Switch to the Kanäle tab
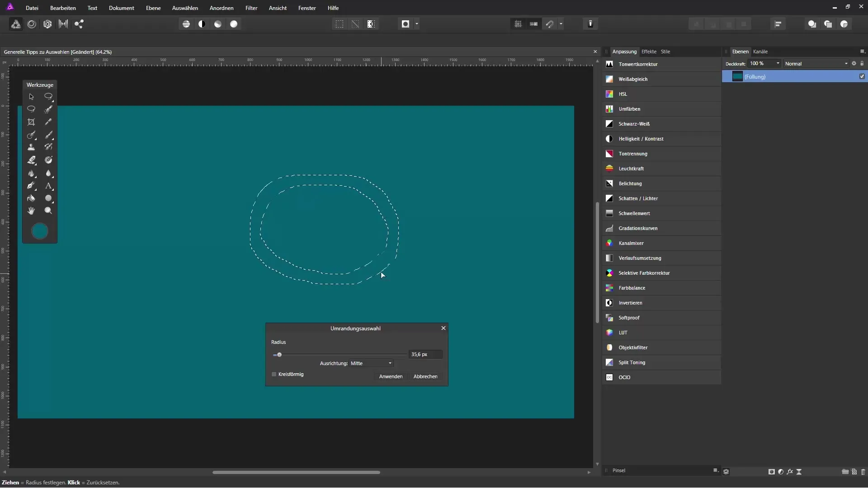The height and width of the screenshot is (488, 868). [x=760, y=52]
